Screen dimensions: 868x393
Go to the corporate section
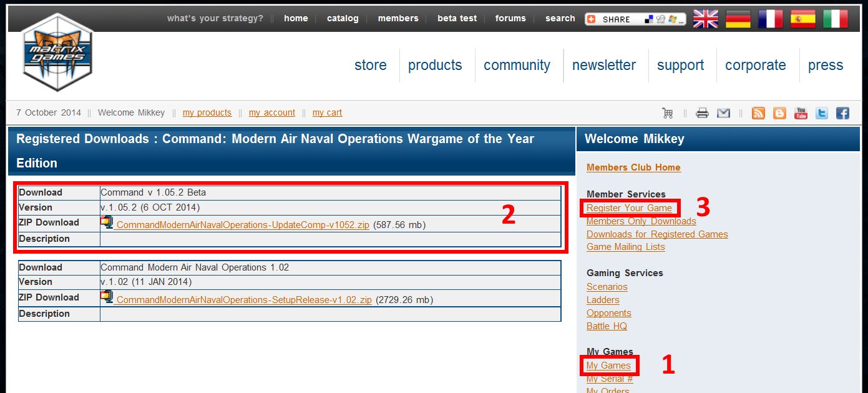tap(756, 65)
